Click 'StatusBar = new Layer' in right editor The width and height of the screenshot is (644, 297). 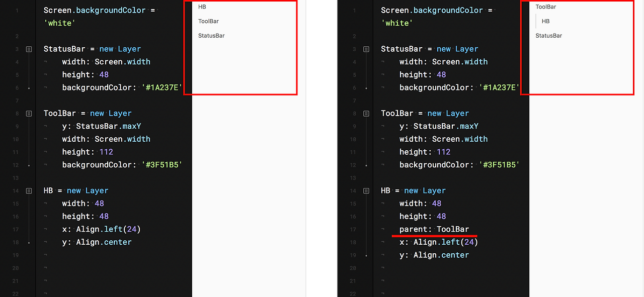(430, 49)
